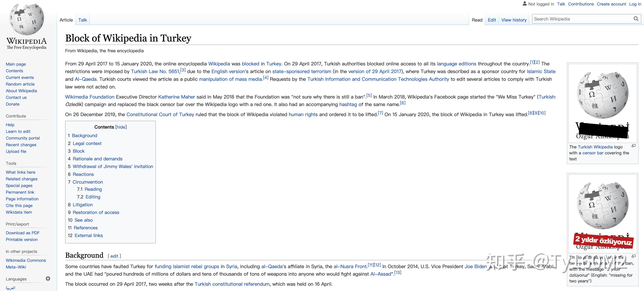Hide the Contents table
The image size is (644, 291).
click(121, 127)
